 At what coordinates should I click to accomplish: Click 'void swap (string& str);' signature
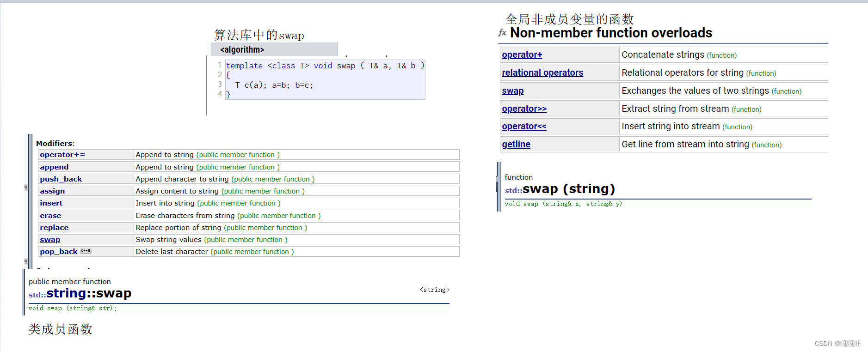73,308
